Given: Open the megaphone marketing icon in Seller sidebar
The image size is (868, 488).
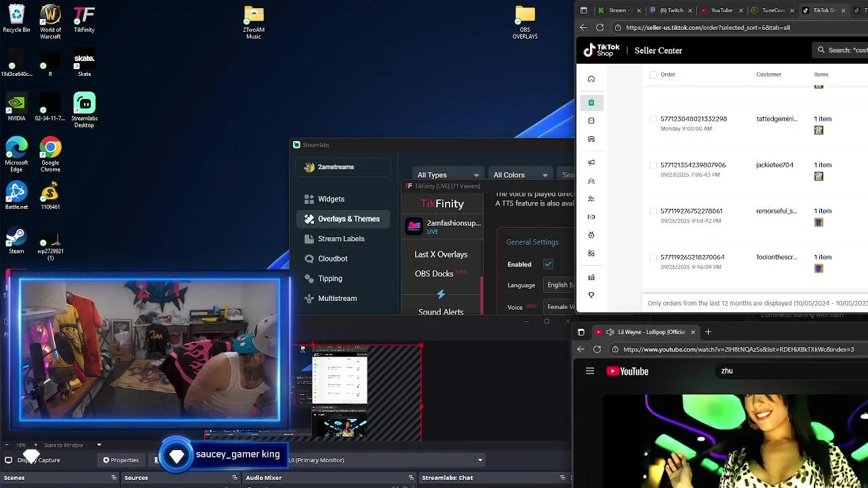Looking at the screenshot, I should (x=591, y=163).
